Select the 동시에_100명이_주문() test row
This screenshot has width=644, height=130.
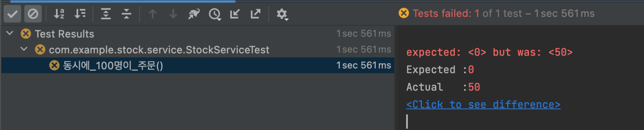pyautogui.click(x=198, y=65)
